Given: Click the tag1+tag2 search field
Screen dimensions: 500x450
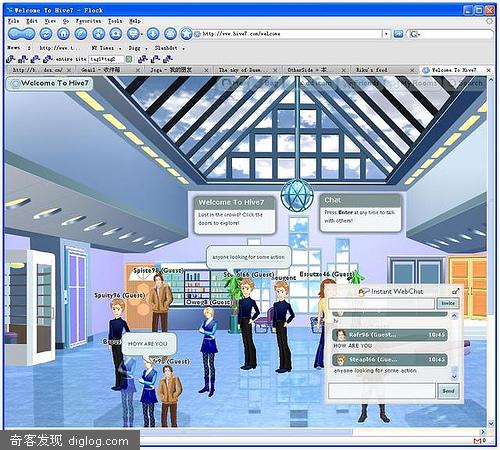Looking at the screenshot, I should (106, 59).
